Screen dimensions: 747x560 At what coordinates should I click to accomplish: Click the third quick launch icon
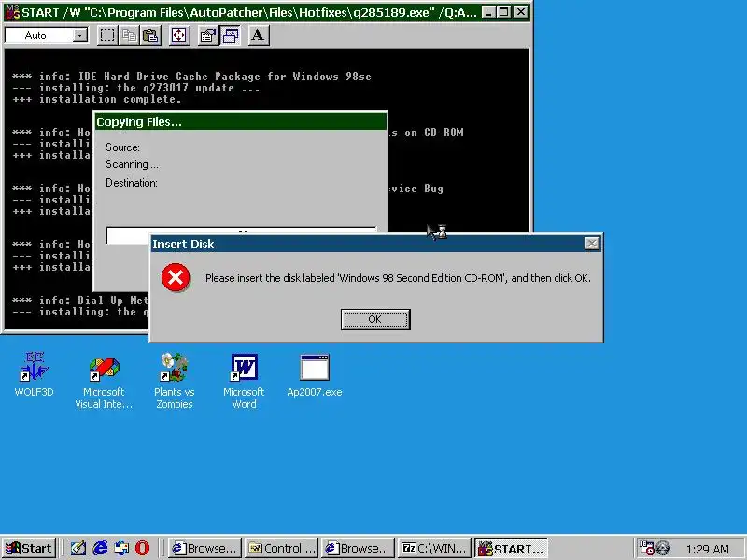tap(121, 548)
